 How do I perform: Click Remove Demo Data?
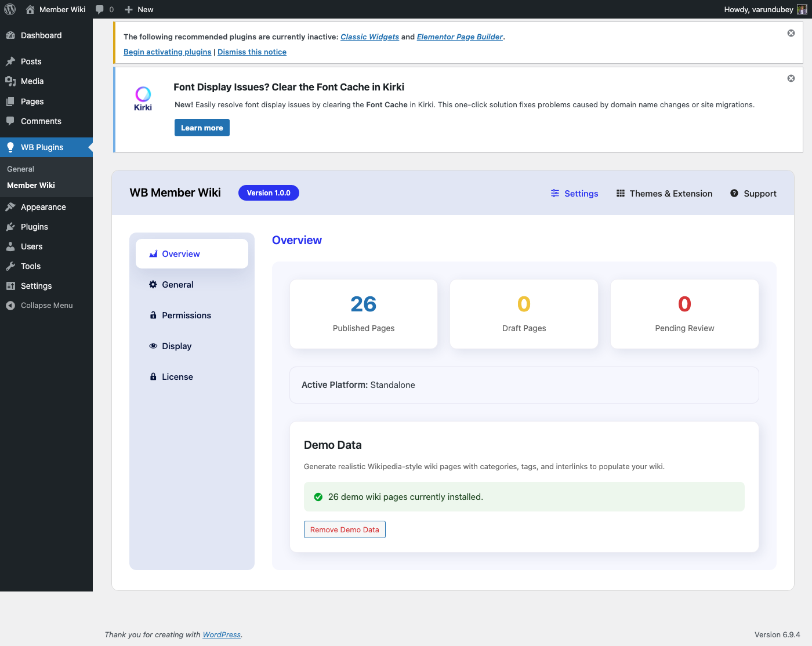point(345,529)
